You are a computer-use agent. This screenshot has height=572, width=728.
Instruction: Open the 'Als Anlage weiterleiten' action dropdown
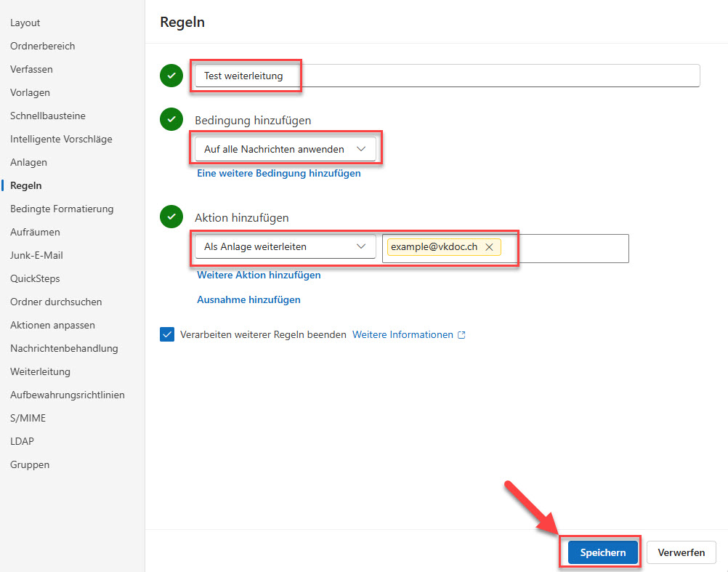point(285,246)
